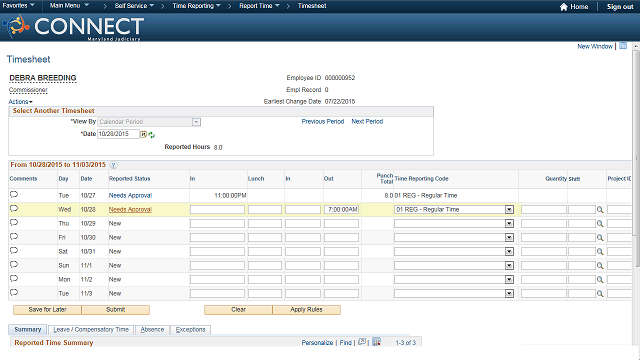Open the New Window link
640x360 pixels.
pos(595,46)
